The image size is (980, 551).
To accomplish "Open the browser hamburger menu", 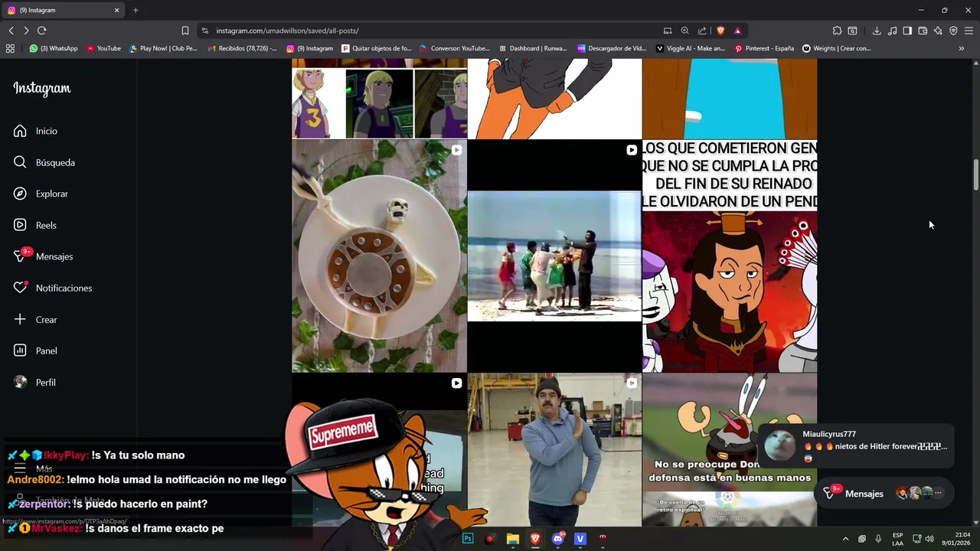I will [969, 31].
